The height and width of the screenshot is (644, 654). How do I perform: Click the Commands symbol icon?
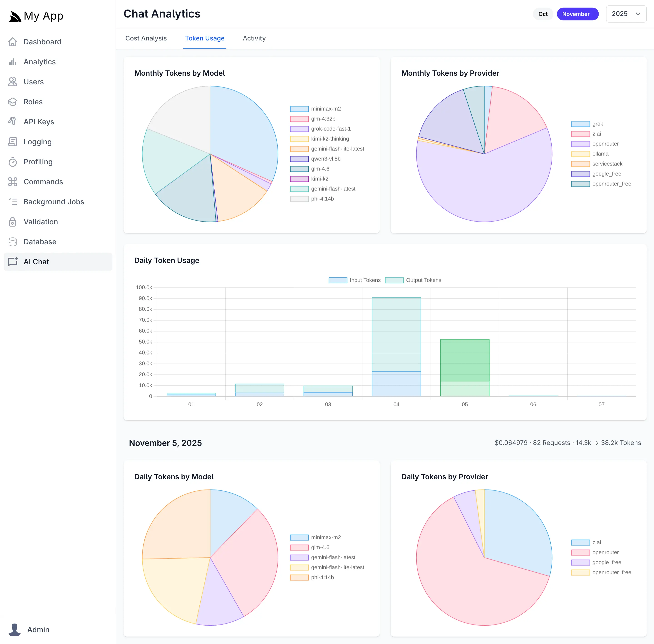pos(12,182)
